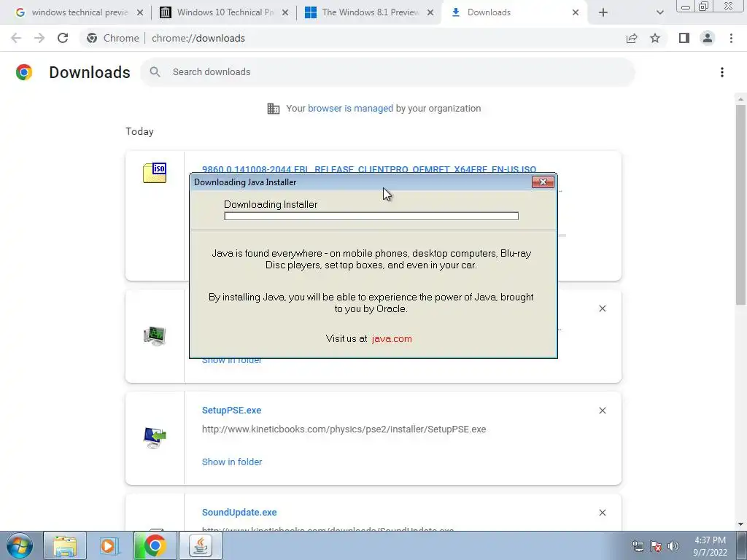Close the Windows 8.1 Preview tab
The image size is (747, 560).
tap(430, 12)
